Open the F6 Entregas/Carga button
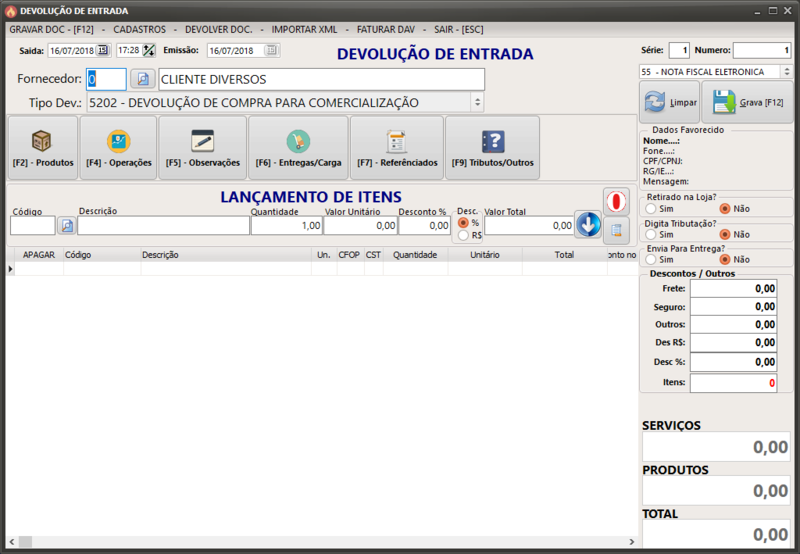The height and width of the screenshot is (554, 800). coord(298,148)
